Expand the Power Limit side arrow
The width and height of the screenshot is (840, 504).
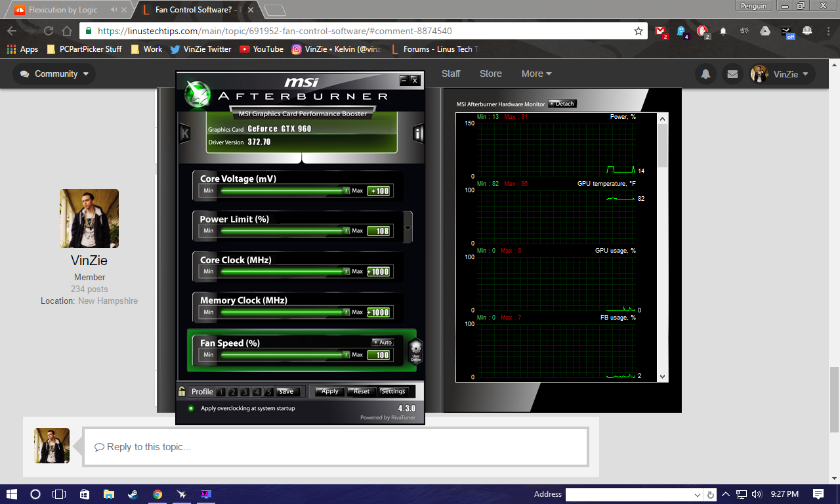408,228
